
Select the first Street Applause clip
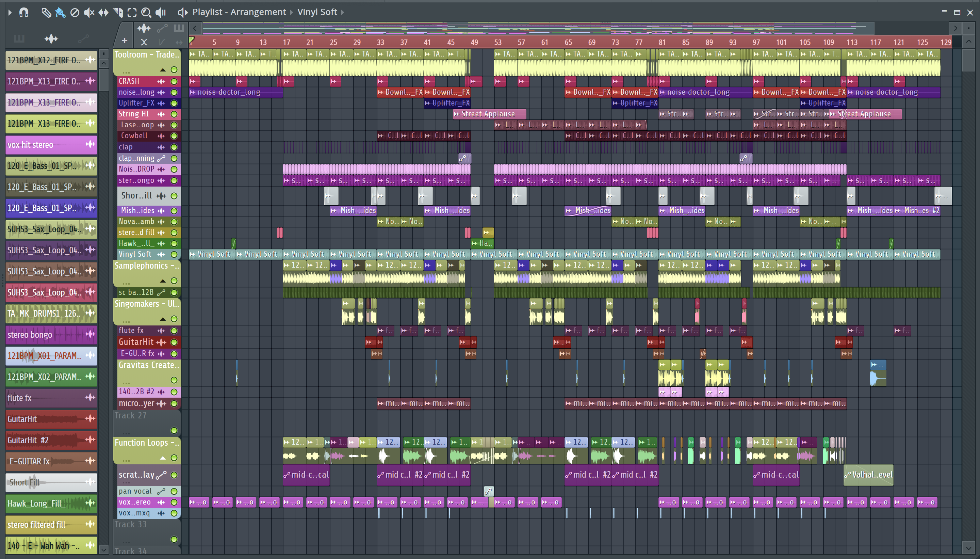click(489, 114)
